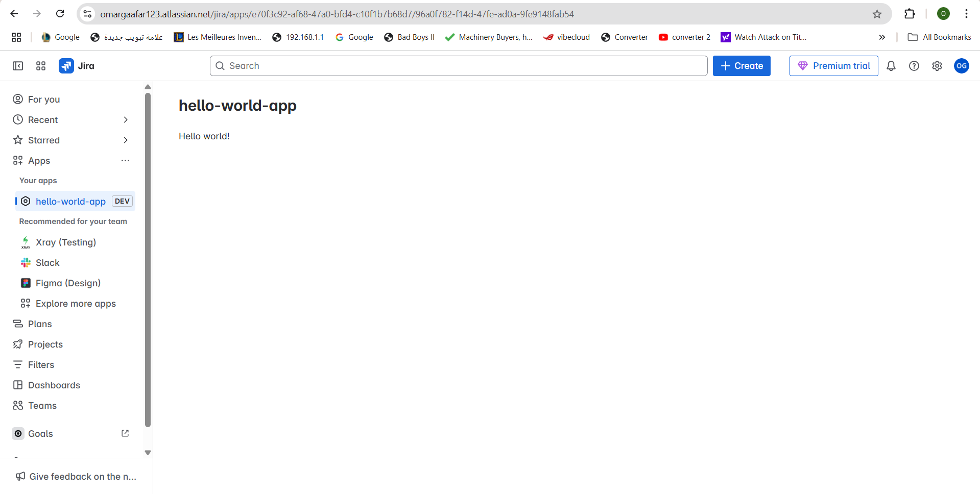Open the Slack app in the sidebar

point(47,262)
